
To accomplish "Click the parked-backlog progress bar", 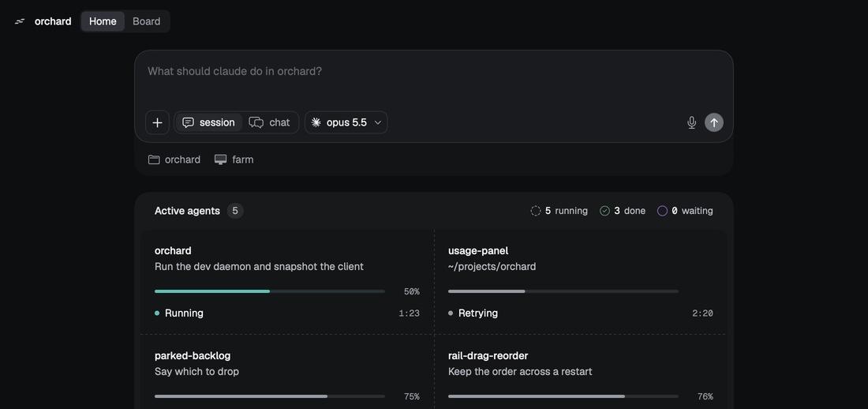I will coord(270,396).
